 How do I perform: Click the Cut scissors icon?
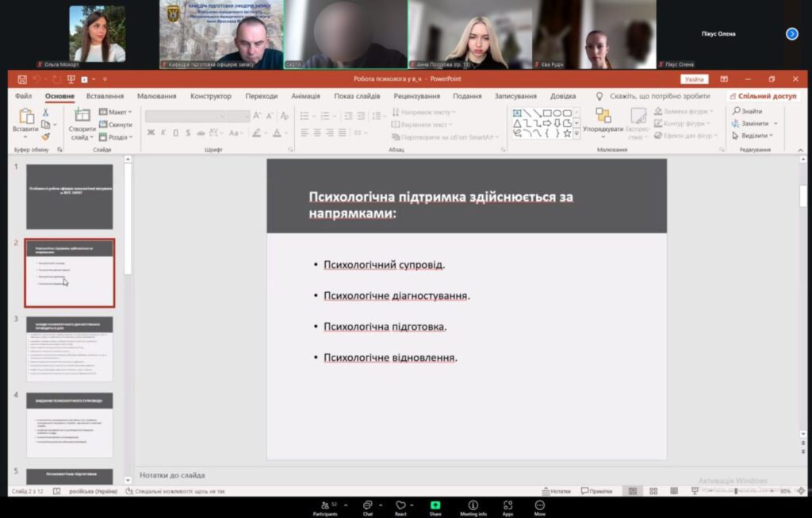[x=46, y=113]
